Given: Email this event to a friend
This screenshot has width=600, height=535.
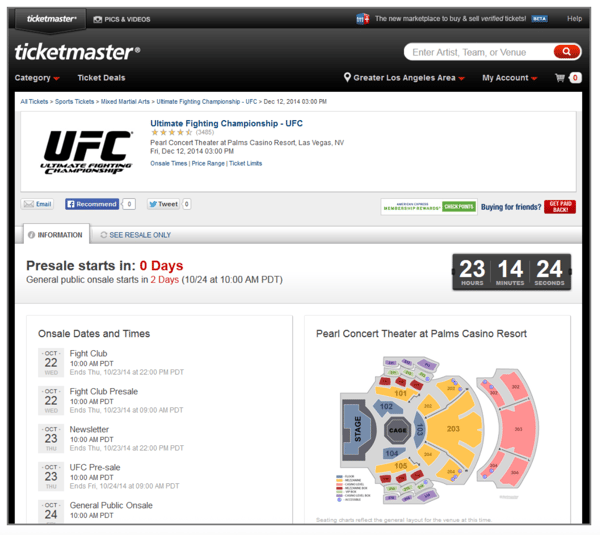Looking at the screenshot, I should [x=38, y=204].
